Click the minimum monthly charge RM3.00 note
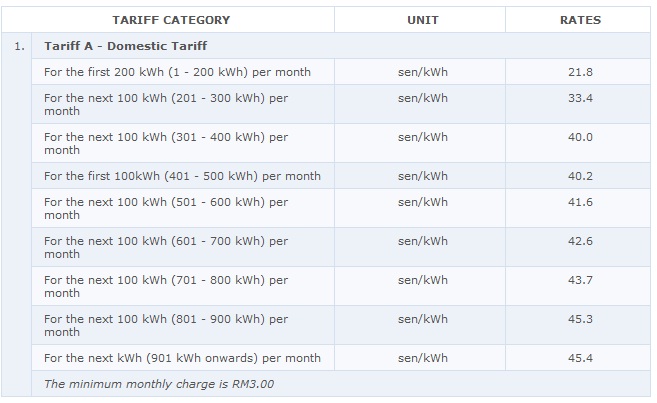This screenshot has height=403, width=657. click(159, 384)
